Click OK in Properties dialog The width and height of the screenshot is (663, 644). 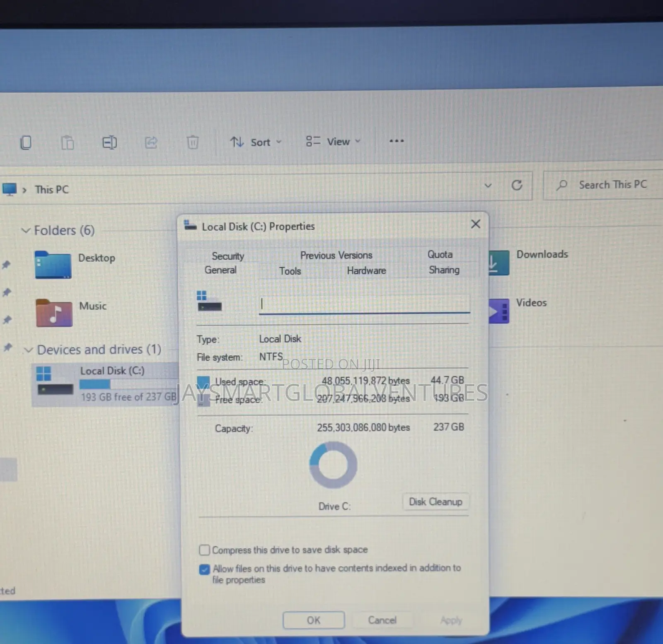314,620
